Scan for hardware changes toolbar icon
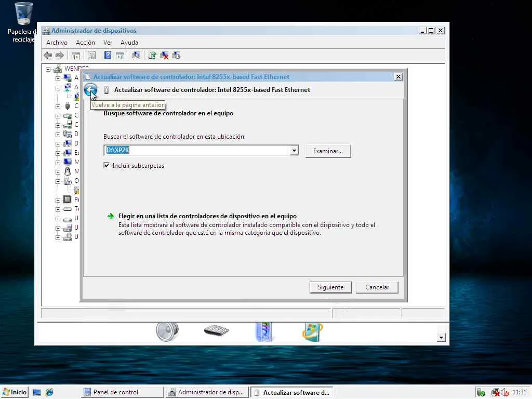 [x=136, y=55]
